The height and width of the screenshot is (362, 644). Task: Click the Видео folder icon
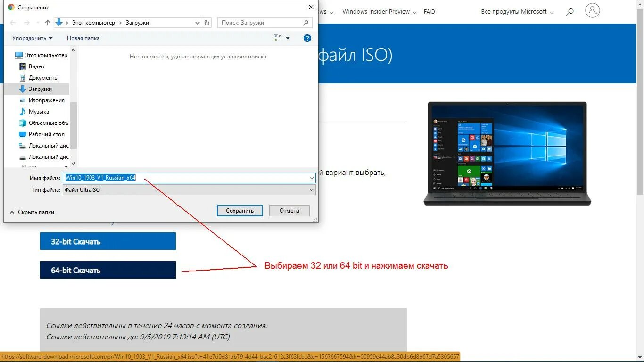23,66
